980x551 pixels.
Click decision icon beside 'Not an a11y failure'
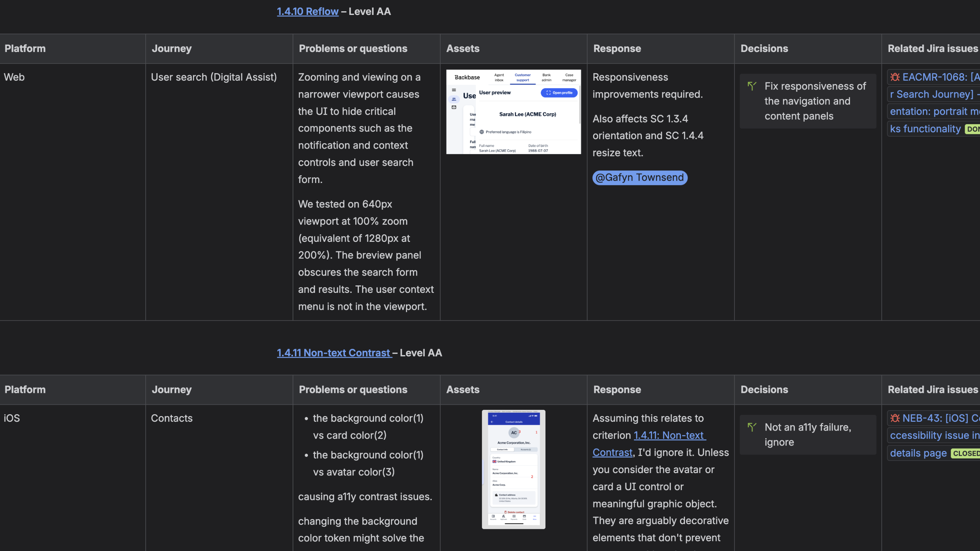point(752,427)
